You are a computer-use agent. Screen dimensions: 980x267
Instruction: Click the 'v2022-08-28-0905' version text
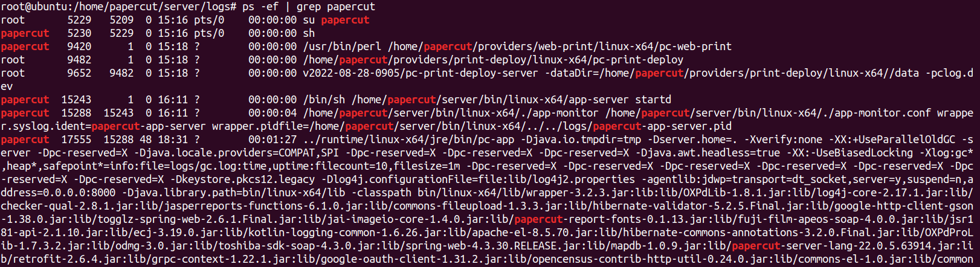[351, 73]
